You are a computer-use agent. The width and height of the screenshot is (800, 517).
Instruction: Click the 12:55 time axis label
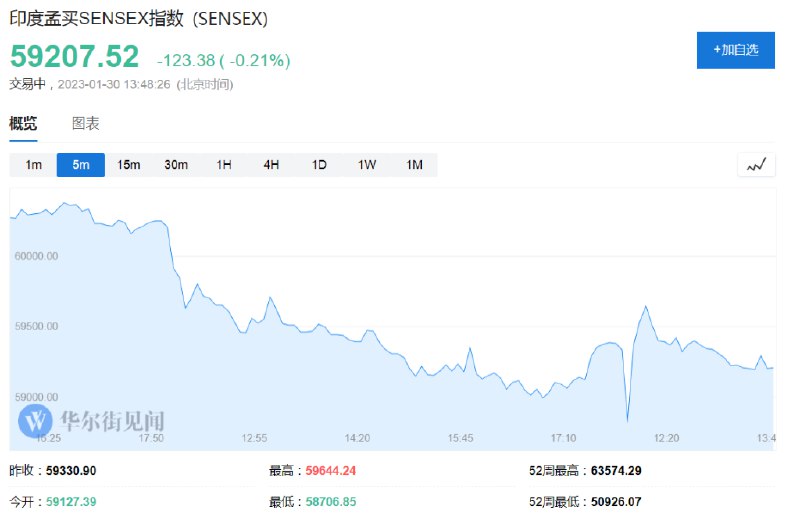(254, 438)
